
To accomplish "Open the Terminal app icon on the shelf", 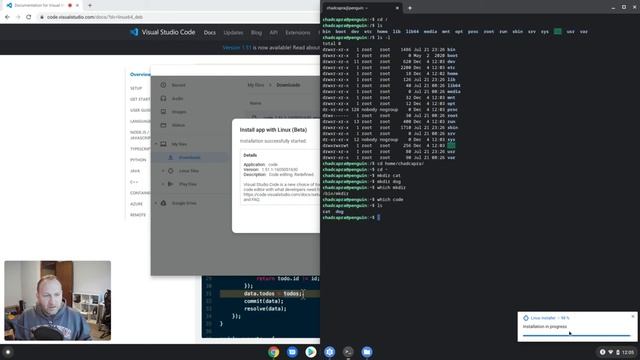I will pos(348,352).
